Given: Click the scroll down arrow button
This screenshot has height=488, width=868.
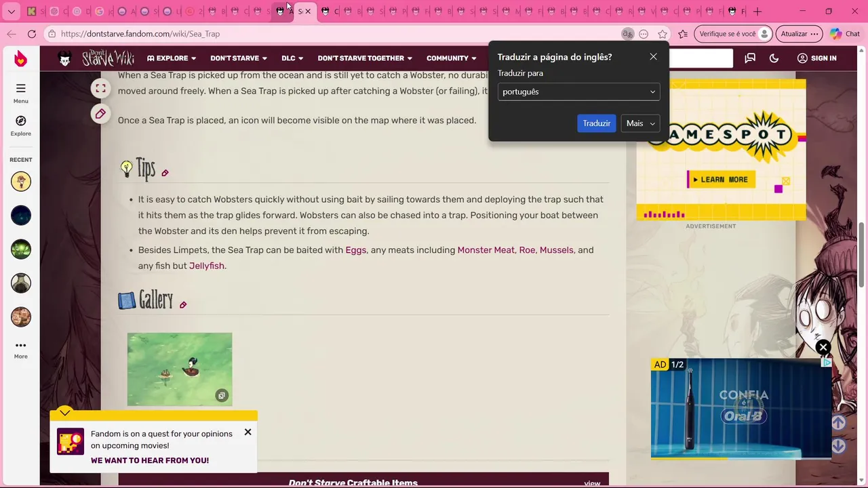Looking at the screenshot, I should click(838, 445).
